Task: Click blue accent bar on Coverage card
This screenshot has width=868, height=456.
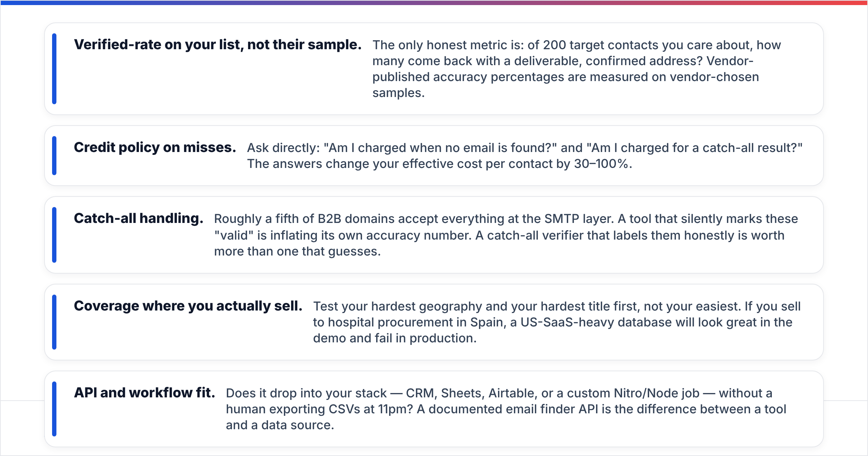Action: [54, 322]
